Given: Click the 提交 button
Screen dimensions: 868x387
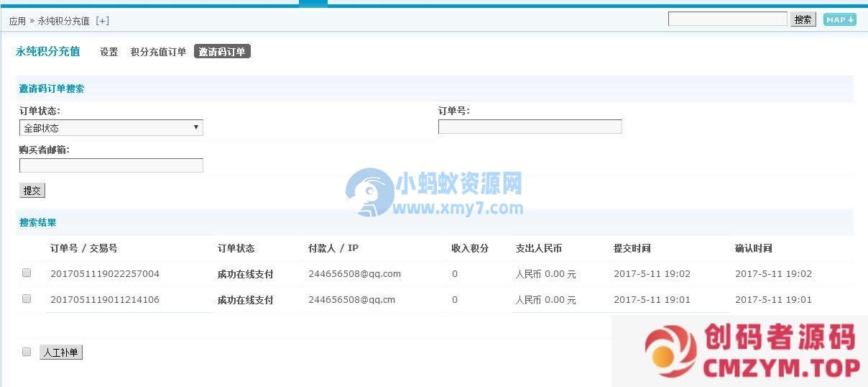Looking at the screenshot, I should click(x=32, y=191).
